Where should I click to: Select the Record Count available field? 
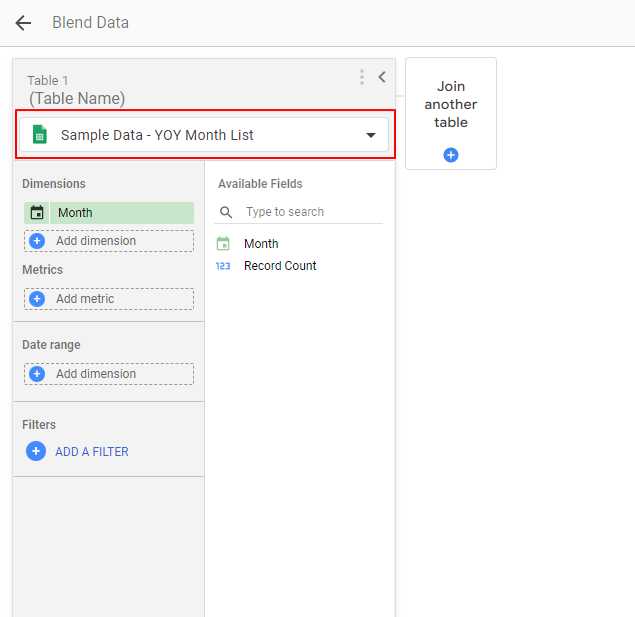280,266
